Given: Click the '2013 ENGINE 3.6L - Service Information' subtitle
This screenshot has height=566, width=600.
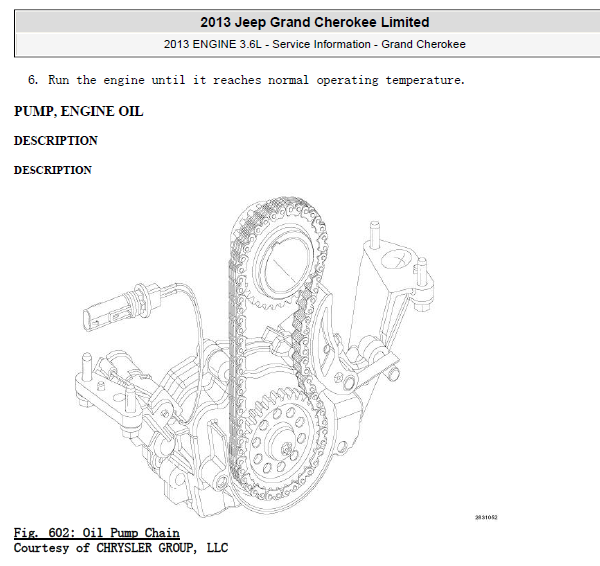Looking at the screenshot, I should (315, 44).
